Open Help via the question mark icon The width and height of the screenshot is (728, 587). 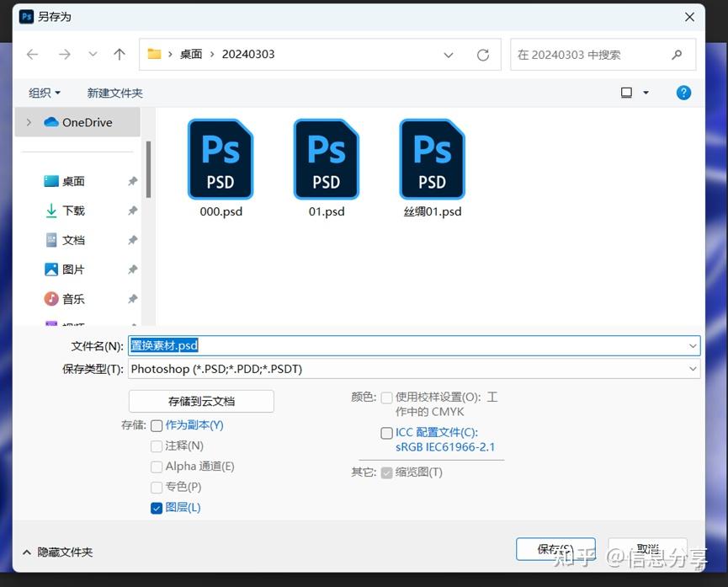click(x=683, y=93)
